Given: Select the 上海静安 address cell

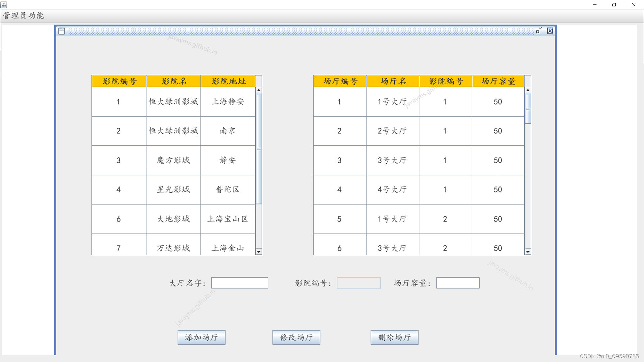Looking at the screenshot, I should coord(228,102).
